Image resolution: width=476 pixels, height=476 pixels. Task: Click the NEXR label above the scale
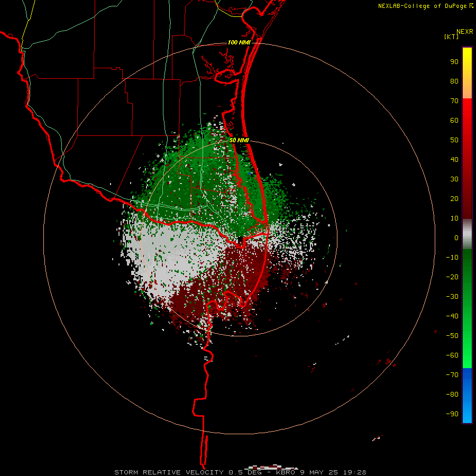(x=464, y=32)
